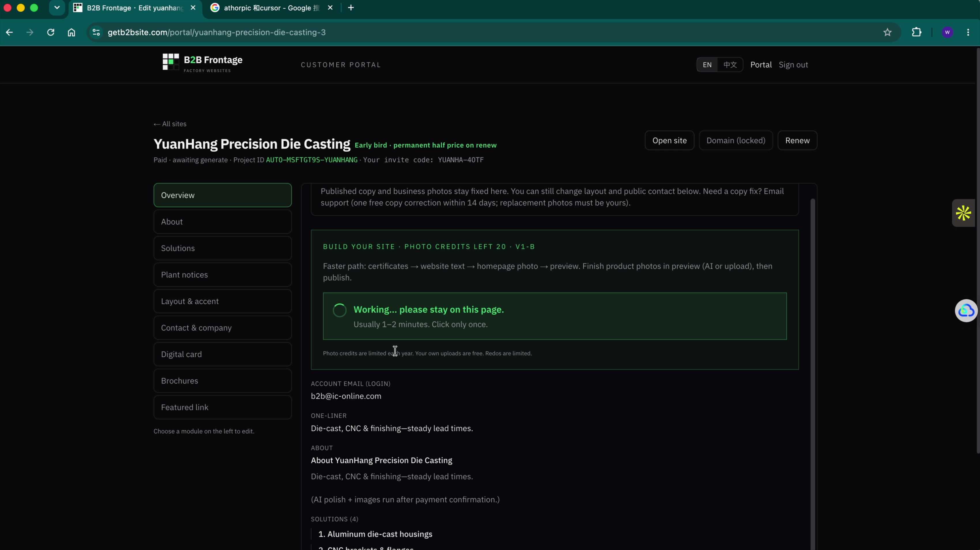The width and height of the screenshot is (980, 550).
Task: Close the B2B Frontage tab
Action: [193, 7]
